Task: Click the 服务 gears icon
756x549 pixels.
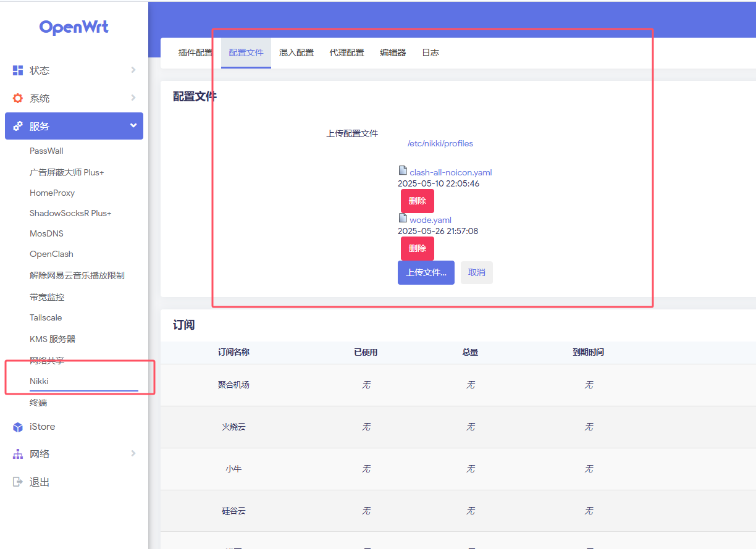Action: tap(18, 126)
